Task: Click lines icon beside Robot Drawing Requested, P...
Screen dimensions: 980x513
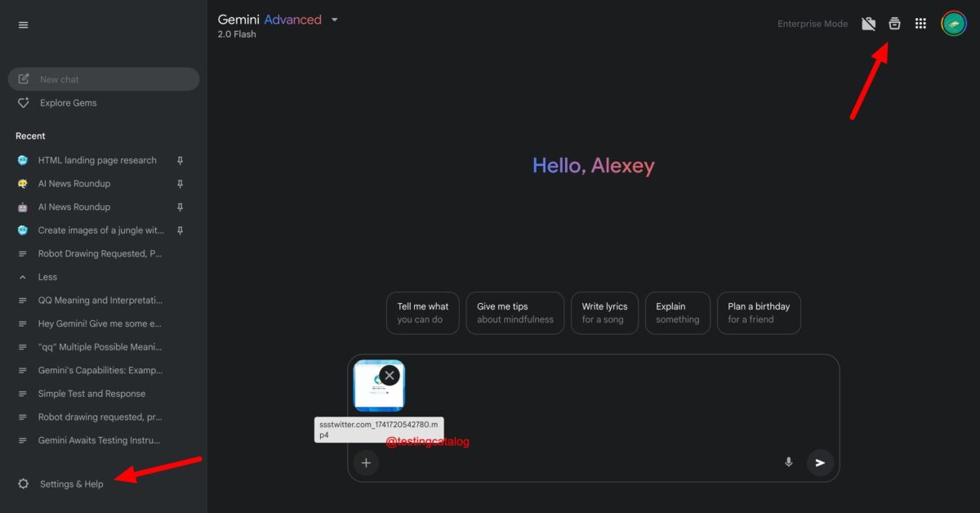Action: (23, 254)
